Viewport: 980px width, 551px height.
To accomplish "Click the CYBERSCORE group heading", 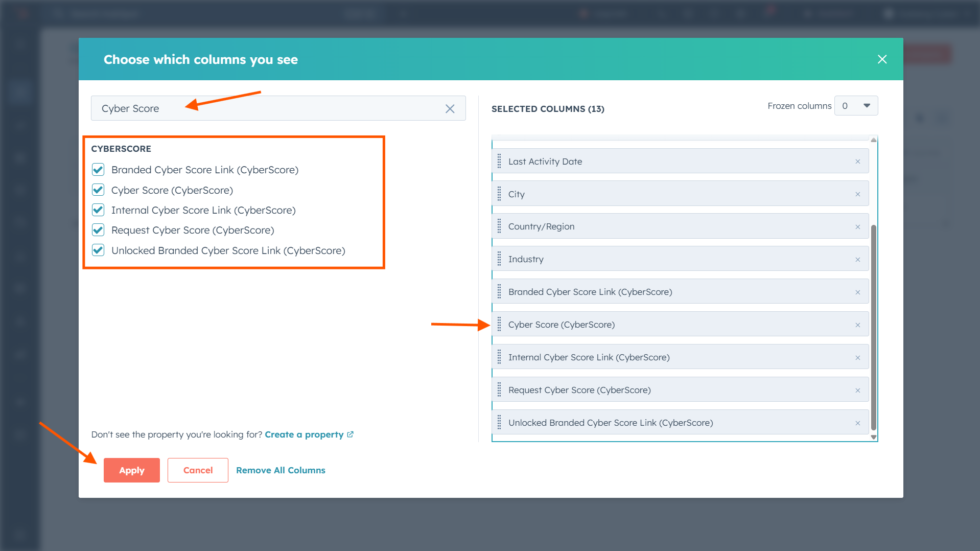I will tap(121, 149).
